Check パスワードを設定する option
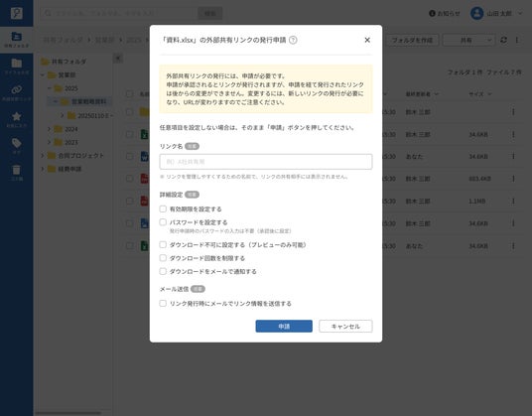 [x=163, y=222]
